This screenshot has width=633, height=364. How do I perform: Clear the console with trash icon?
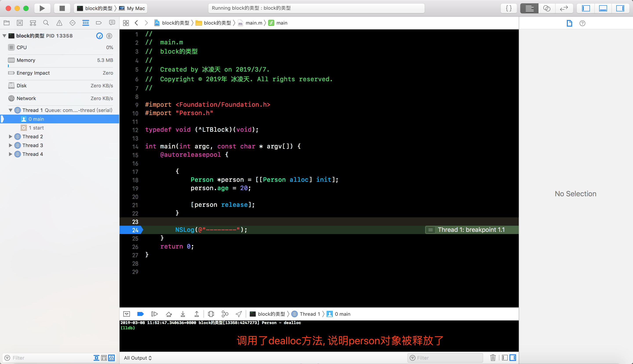coord(493,358)
